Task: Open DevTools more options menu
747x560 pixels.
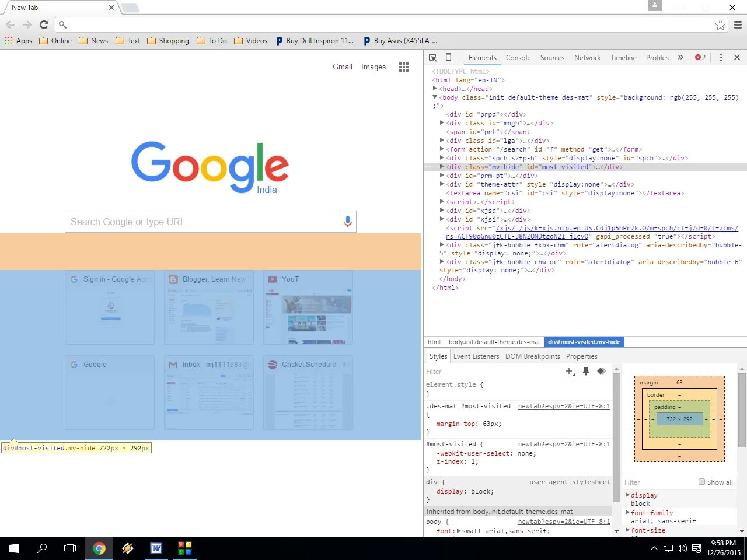Action: point(721,57)
